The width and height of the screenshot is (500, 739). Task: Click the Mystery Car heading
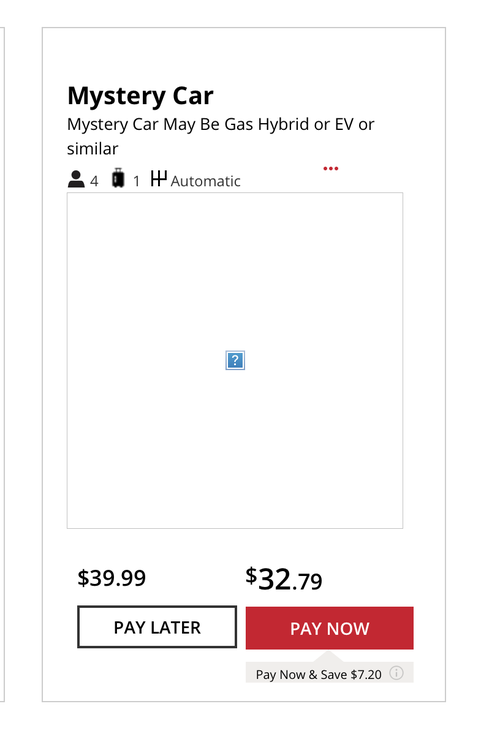(x=140, y=97)
